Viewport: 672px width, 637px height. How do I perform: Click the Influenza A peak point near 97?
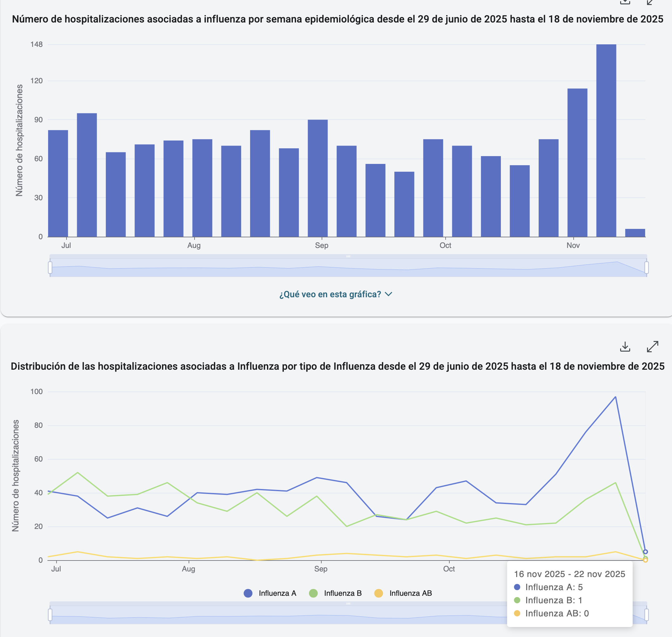click(615, 397)
